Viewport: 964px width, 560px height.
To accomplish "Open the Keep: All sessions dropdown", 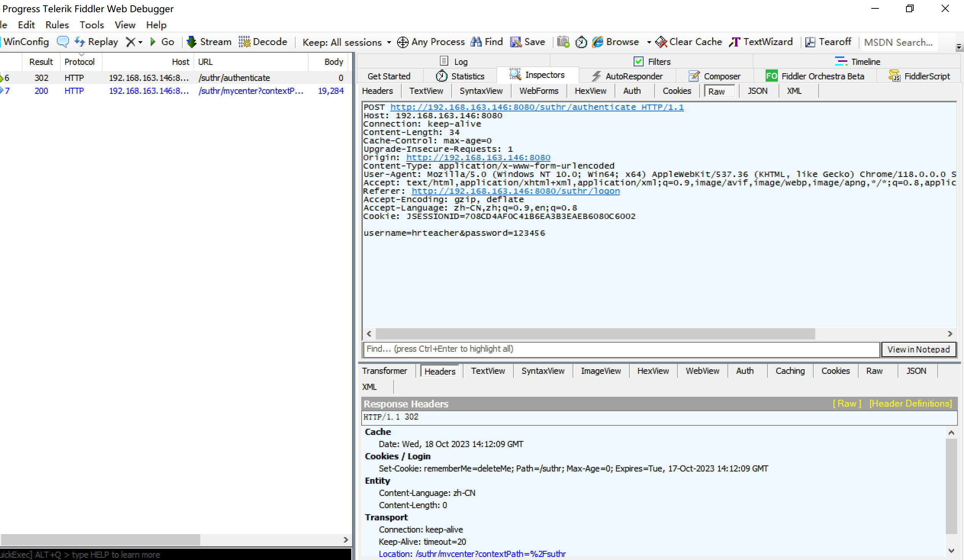I will (347, 42).
